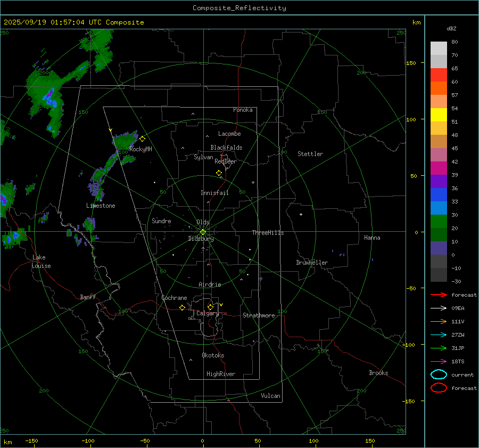The width and height of the screenshot is (479, 448).
Task: Click the Lake Louise map label
Action: pos(41,262)
